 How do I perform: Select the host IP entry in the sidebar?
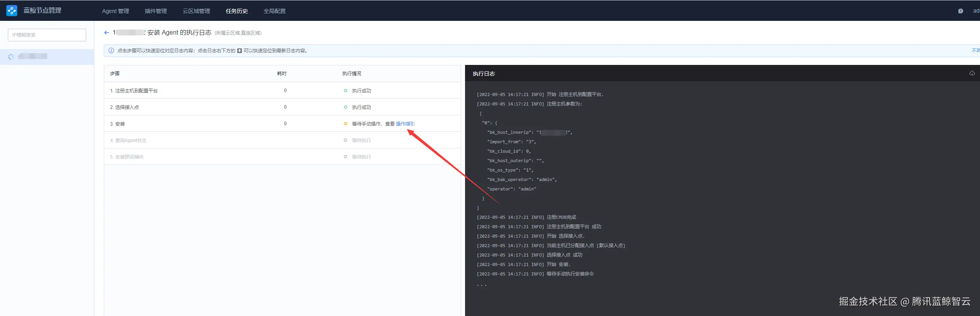47,57
